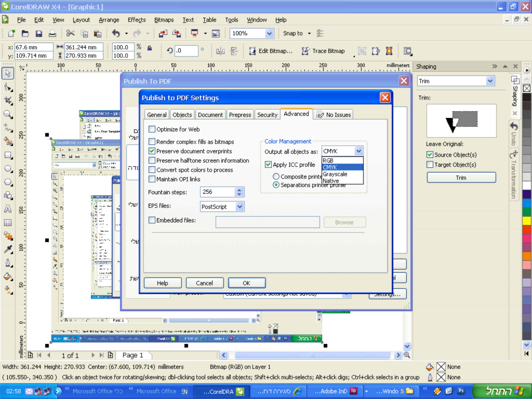
Task: Select the Table tool in toolbox
Action: (8, 223)
